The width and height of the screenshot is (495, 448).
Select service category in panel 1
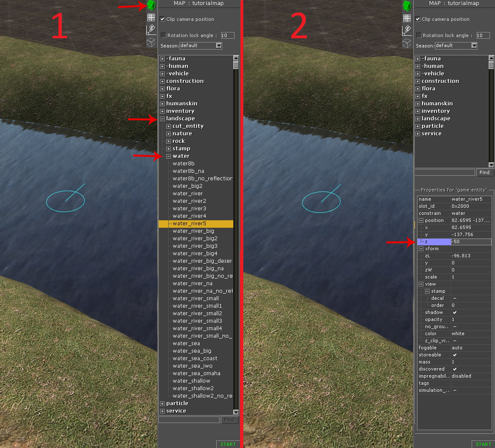[x=176, y=411]
